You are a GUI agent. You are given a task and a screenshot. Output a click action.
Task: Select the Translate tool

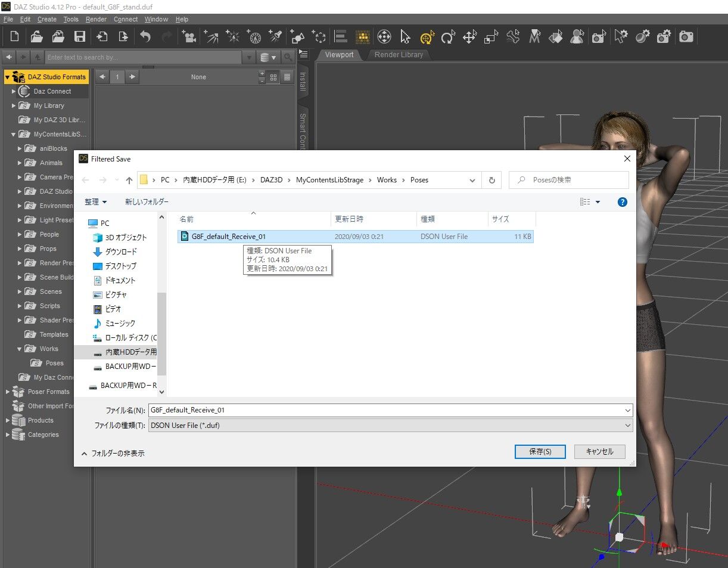tap(469, 37)
